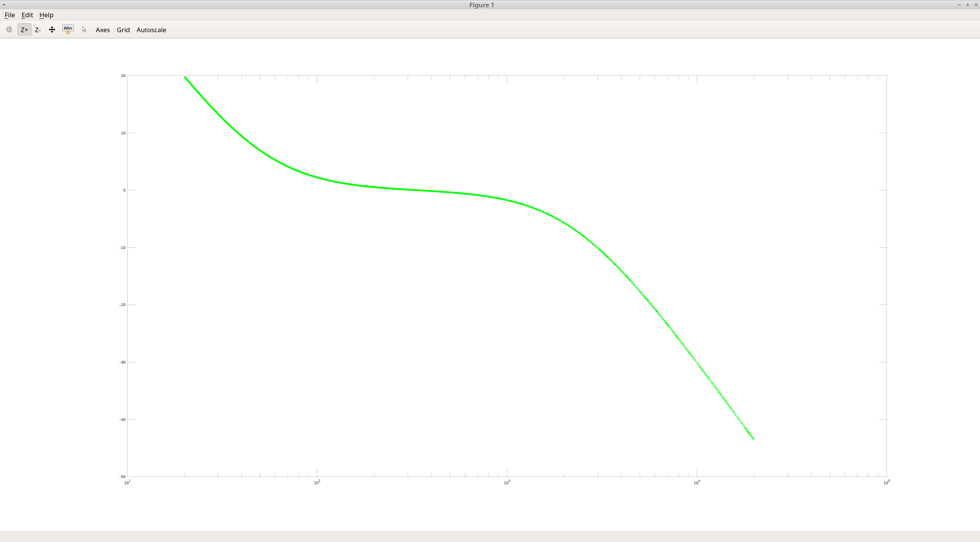980x542 pixels.
Task: Toggle the Z+ zoom in tool
Action: tap(24, 29)
